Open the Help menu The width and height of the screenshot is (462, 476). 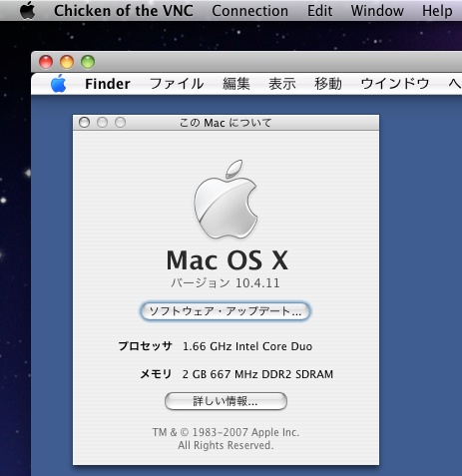[437, 11]
